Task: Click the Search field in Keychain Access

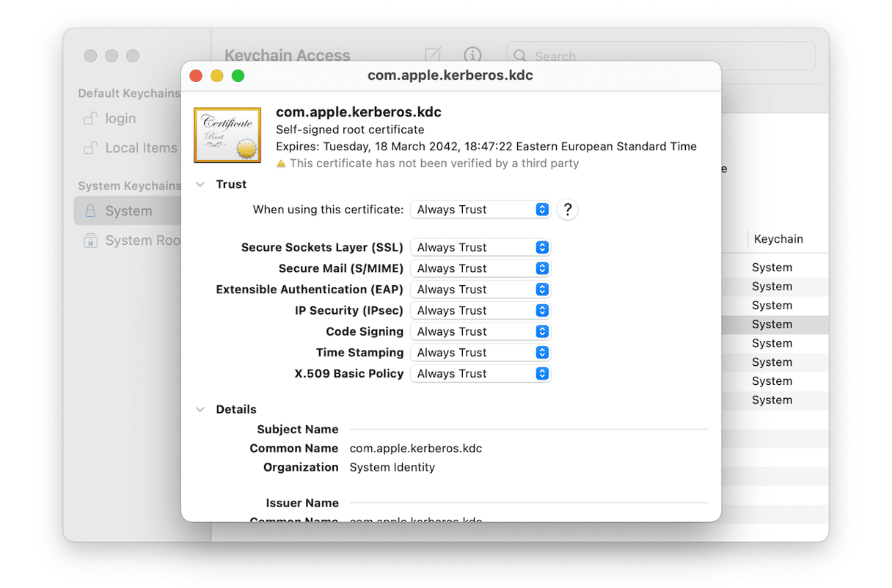Action: 661,56
